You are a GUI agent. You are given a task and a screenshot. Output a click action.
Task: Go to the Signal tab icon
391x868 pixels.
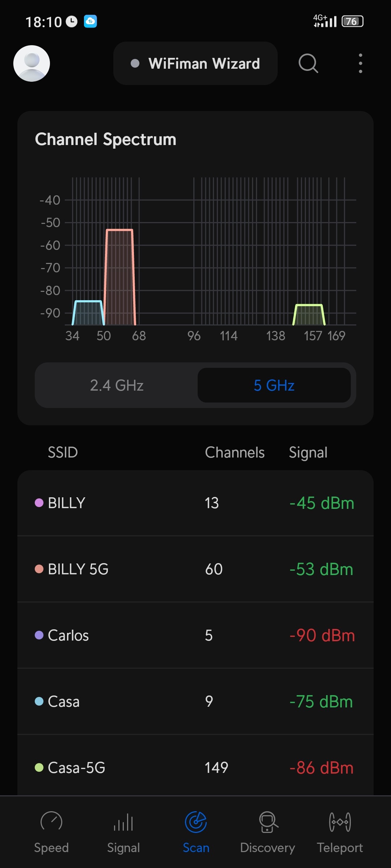click(x=123, y=822)
